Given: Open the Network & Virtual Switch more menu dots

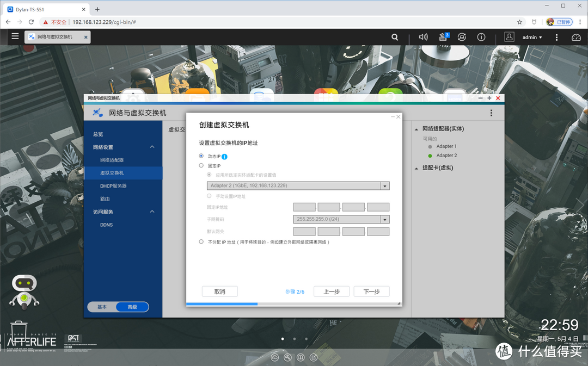Looking at the screenshot, I should (491, 113).
